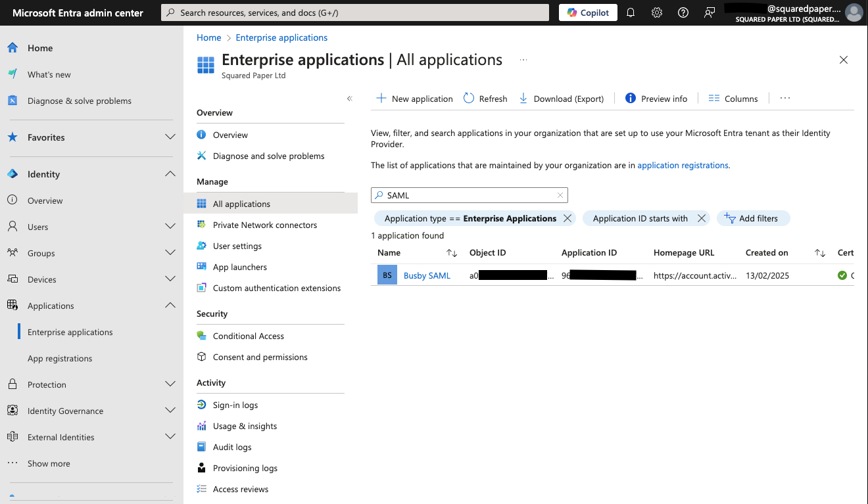Expand the Users section chevron
Viewport: 868px width, 504px height.
[x=170, y=227]
